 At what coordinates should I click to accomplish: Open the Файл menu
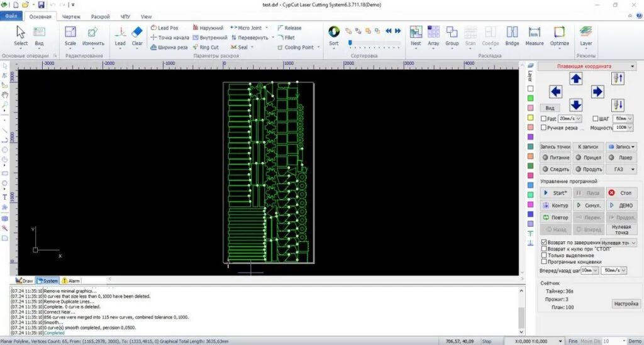[11, 16]
